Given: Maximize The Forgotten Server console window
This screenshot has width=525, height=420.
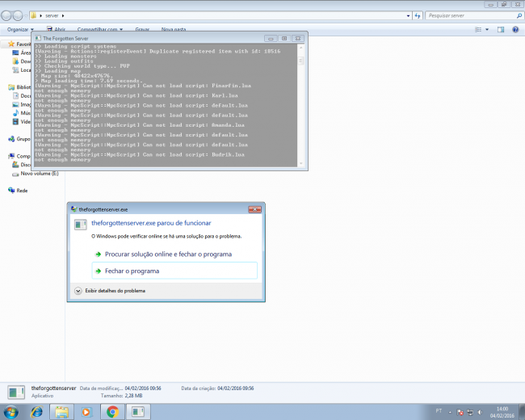Looking at the screenshot, I should tap(284, 39).
